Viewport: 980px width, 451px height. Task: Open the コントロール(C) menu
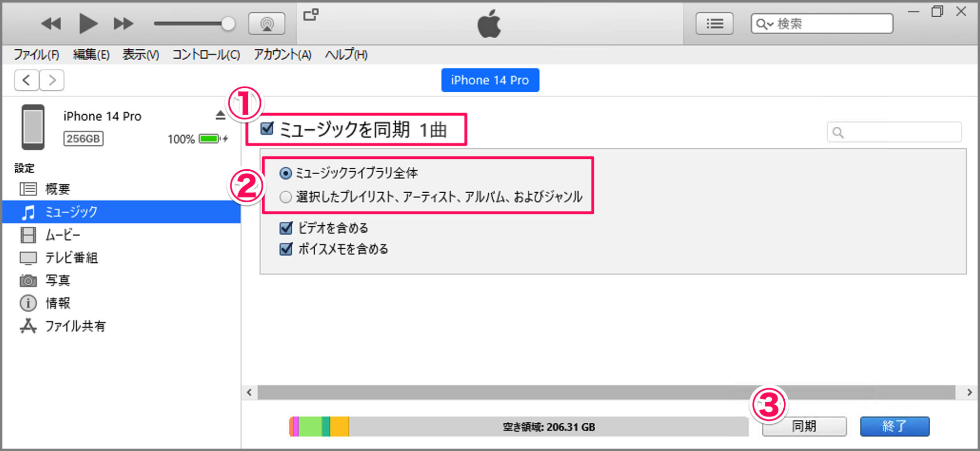(x=206, y=55)
